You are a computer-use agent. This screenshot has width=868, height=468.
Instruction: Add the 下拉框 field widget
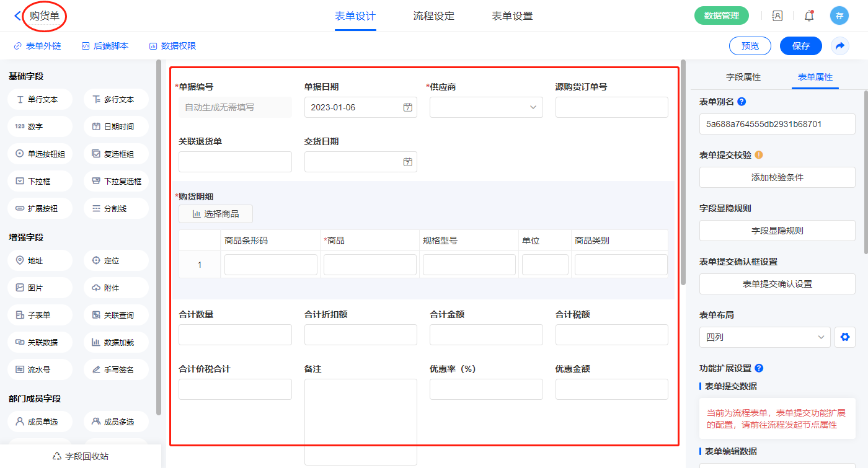[40, 181]
